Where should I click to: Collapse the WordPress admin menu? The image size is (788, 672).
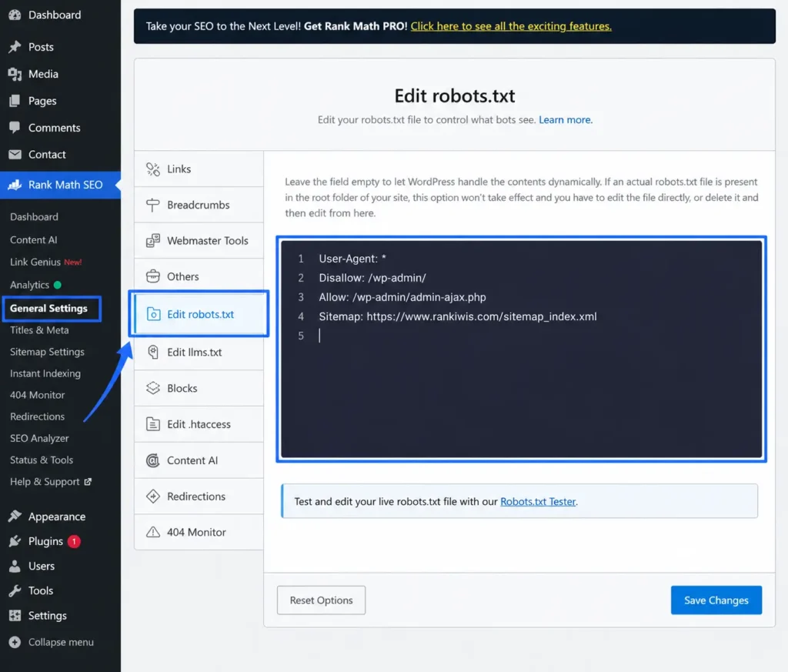pyautogui.click(x=52, y=642)
